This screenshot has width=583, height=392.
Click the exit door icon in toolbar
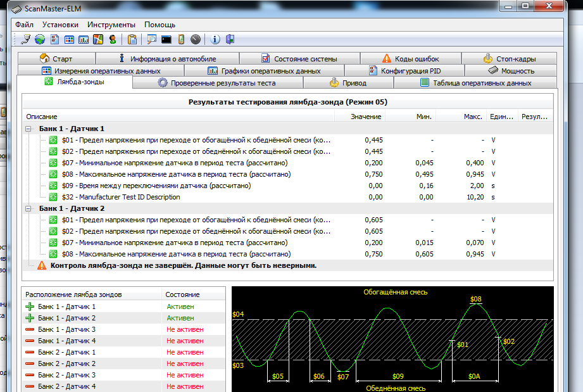[230, 39]
